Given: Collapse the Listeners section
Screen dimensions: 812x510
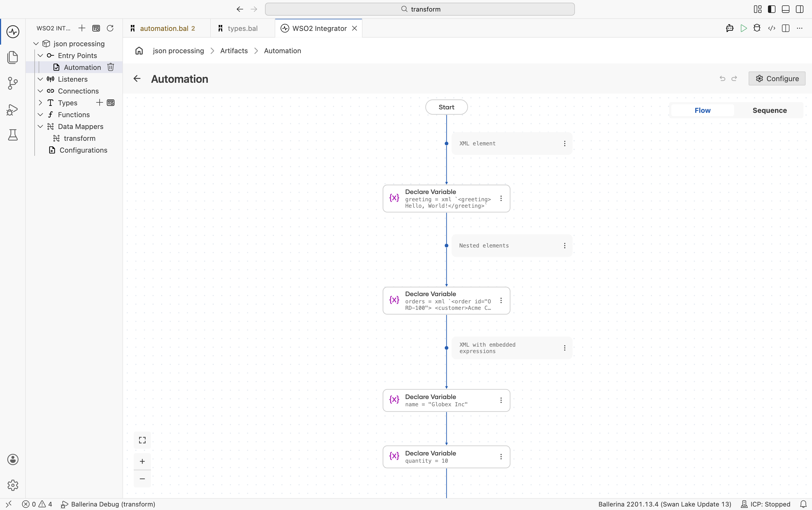Looking at the screenshot, I should pyautogui.click(x=40, y=79).
